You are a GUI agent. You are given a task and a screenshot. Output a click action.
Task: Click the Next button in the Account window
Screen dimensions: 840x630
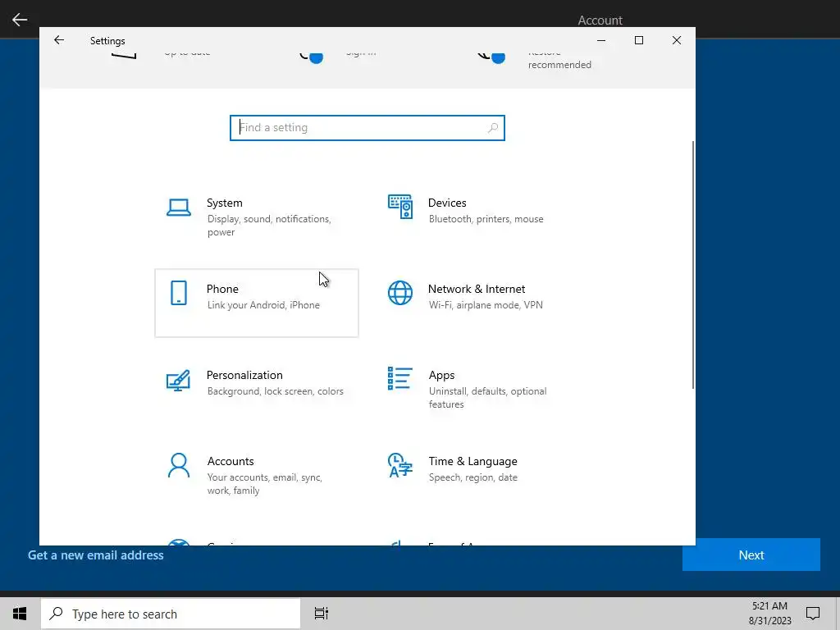(x=751, y=555)
